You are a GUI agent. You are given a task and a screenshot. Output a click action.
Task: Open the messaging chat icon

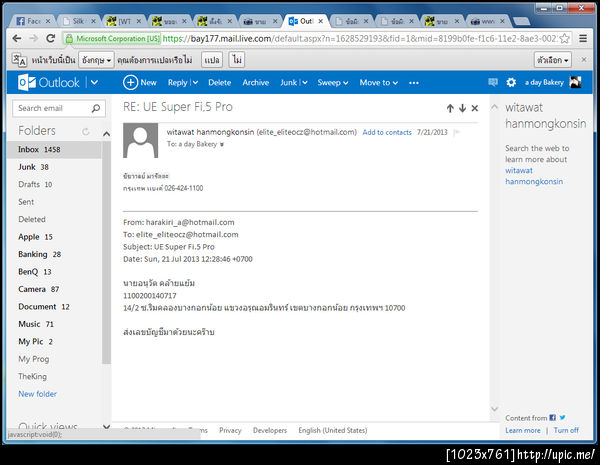(493, 82)
